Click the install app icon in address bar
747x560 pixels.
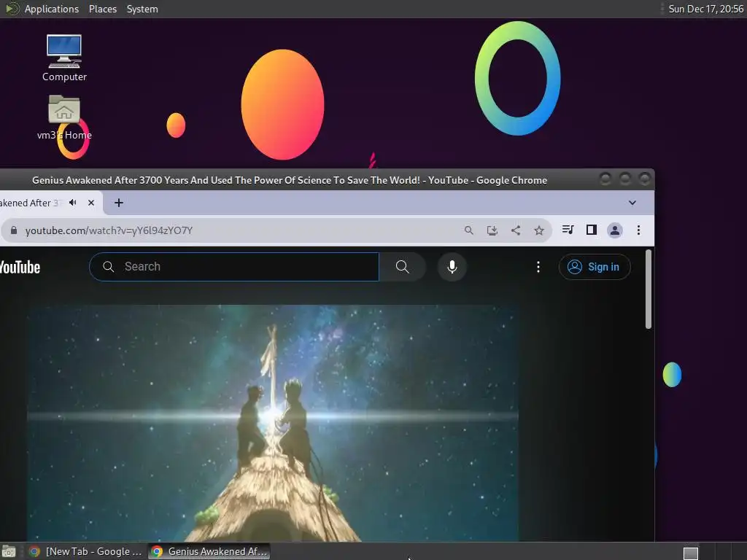pos(492,230)
